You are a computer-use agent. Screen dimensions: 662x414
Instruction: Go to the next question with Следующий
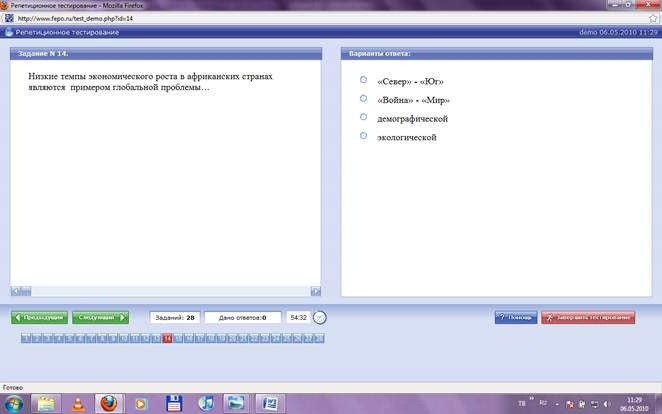click(100, 317)
